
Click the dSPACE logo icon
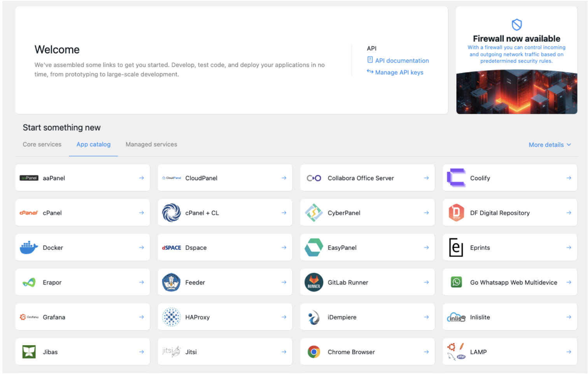[x=171, y=248]
